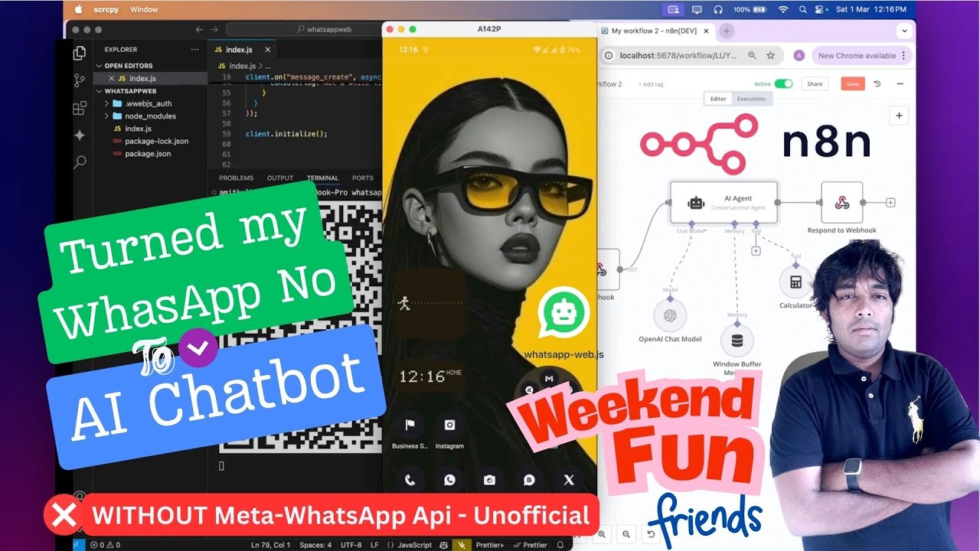Click errors and warnings count in status bar

point(105,545)
